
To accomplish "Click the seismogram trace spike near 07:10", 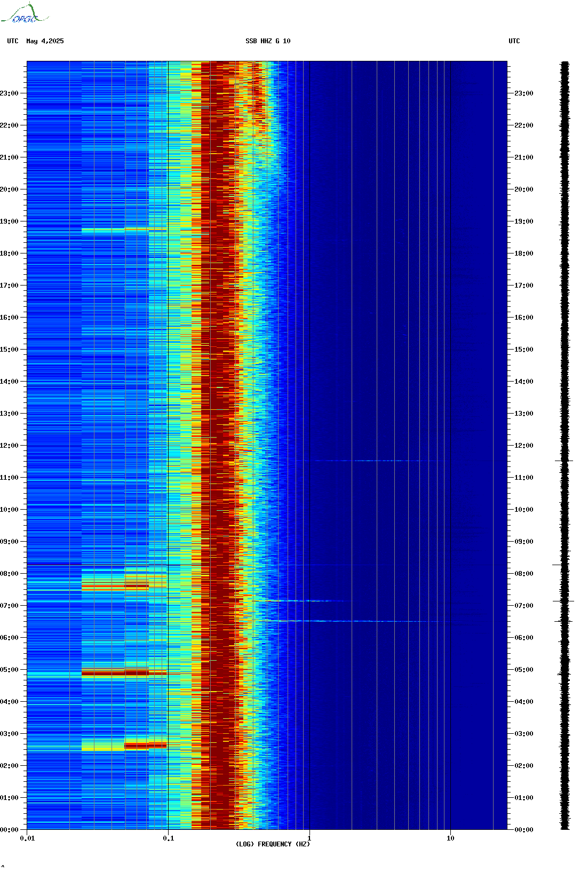I will click(563, 601).
